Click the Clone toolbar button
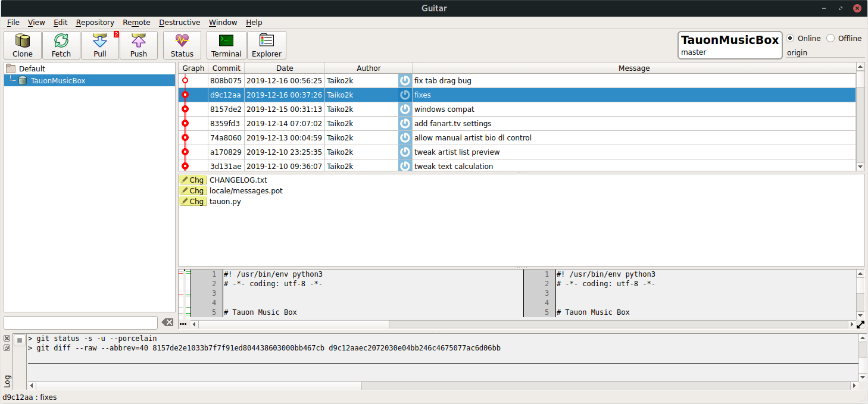 23,45
